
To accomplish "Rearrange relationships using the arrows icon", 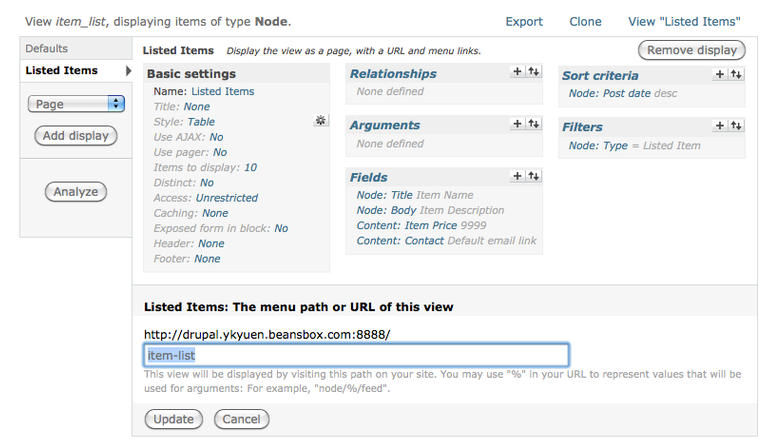I will tap(533, 72).
